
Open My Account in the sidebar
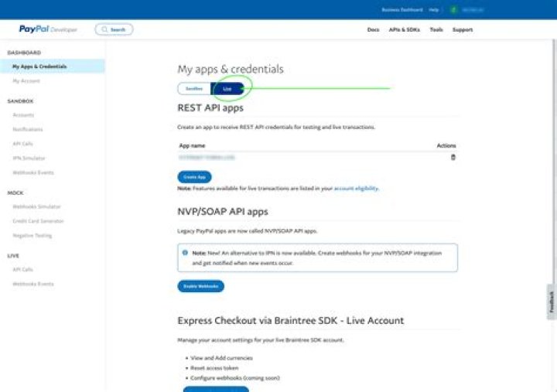(26, 81)
